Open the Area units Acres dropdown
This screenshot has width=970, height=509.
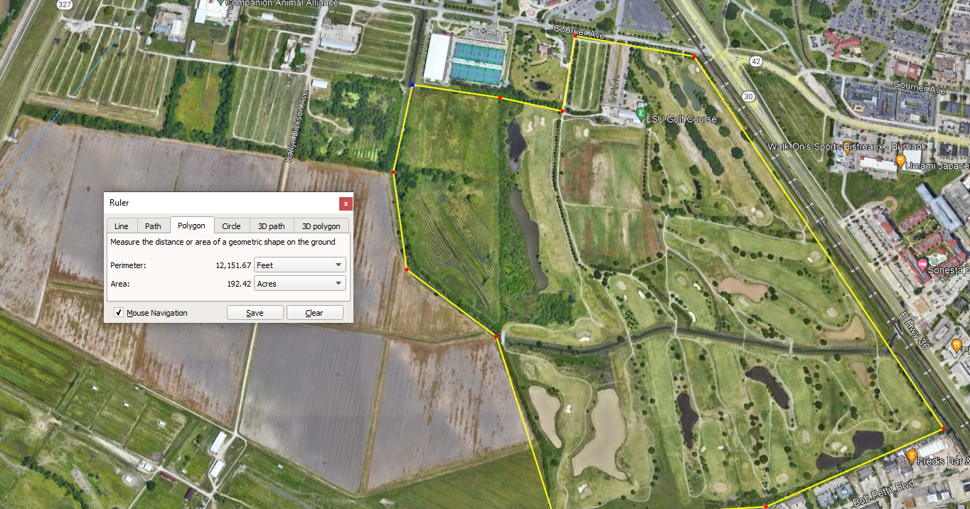(x=300, y=283)
